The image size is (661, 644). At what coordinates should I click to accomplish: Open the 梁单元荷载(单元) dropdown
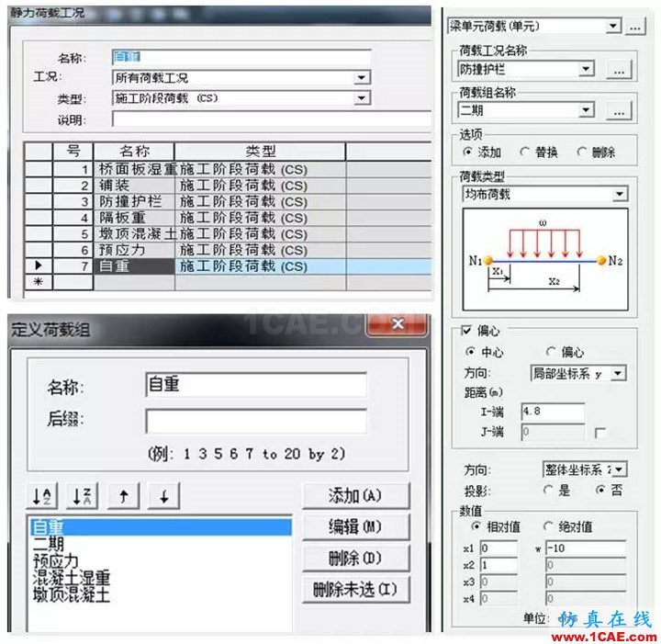coord(613,26)
